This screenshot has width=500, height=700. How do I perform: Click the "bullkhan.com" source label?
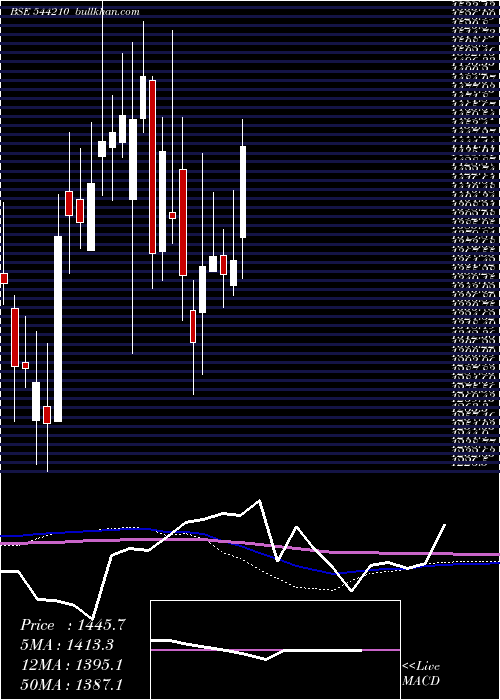click(x=108, y=12)
